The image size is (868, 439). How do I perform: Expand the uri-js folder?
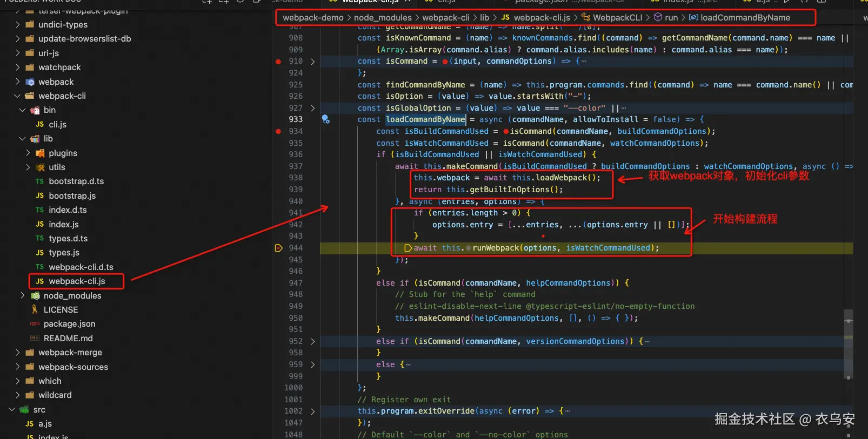17,53
